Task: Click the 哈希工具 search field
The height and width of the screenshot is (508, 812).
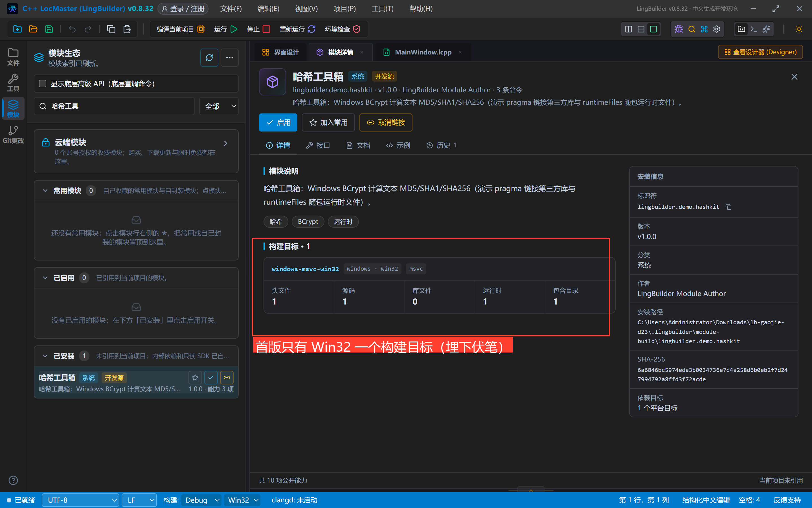Action: coord(114,106)
